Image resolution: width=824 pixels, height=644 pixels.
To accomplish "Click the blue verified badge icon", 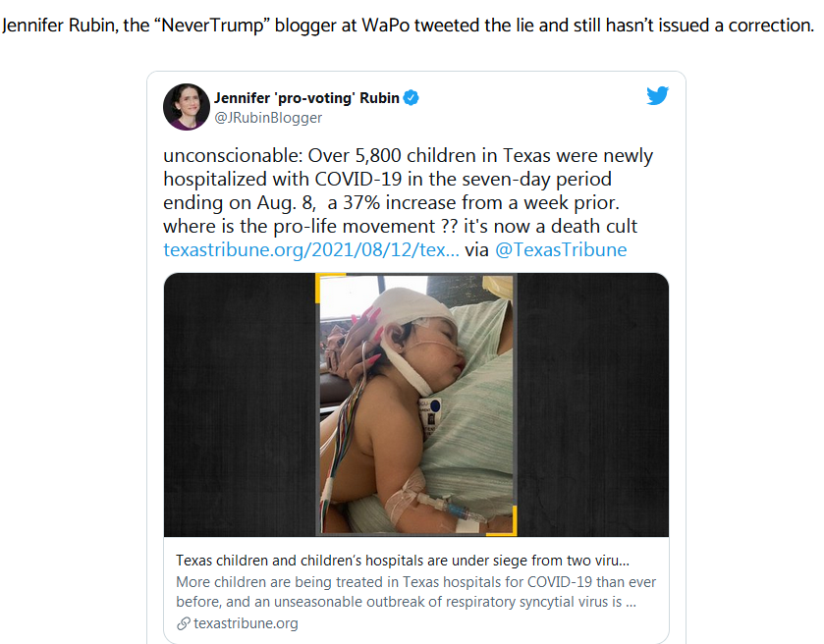I will coord(411,98).
